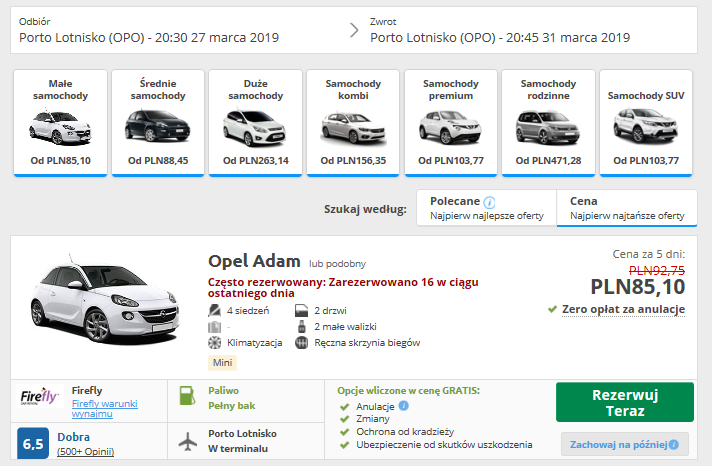Click the Dobra rating label

pos(74,437)
